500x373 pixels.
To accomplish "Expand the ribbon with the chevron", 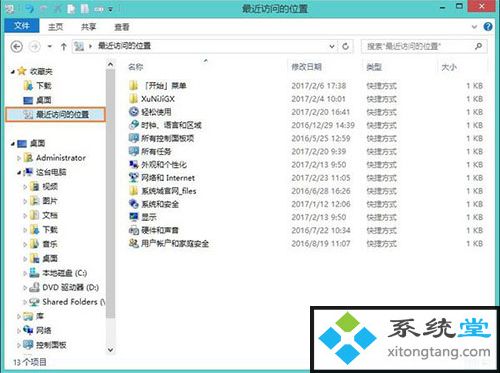I will pyautogui.click(x=474, y=27).
